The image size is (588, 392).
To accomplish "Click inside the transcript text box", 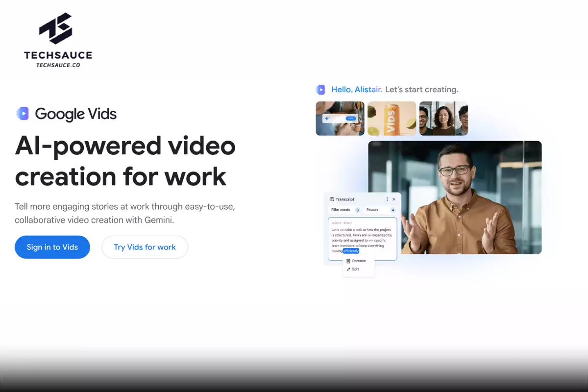I will (x=362, y=239).
